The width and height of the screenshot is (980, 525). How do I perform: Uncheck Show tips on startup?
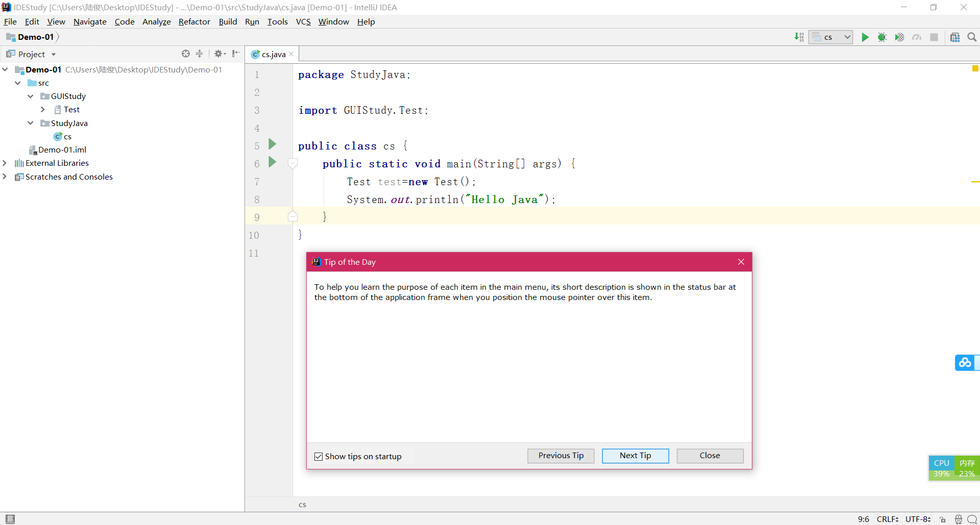(318, 457)
